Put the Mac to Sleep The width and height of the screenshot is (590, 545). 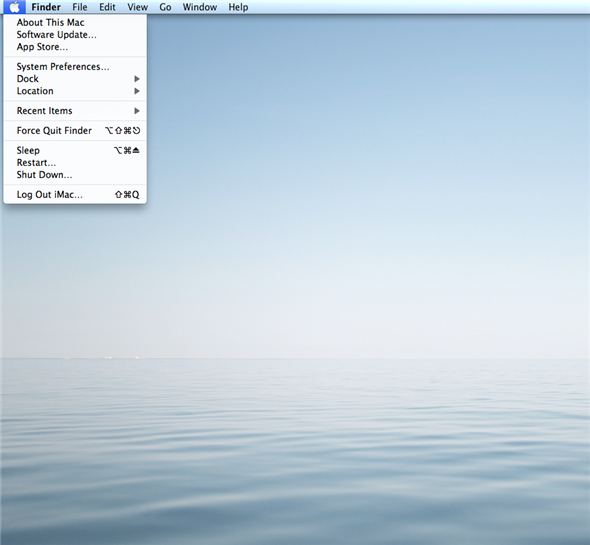75,151
